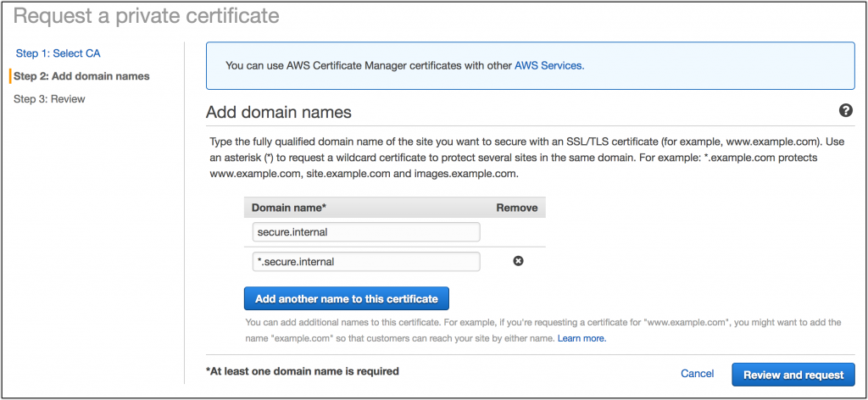
Task: Click the Request a private certificate title
Action: click(146, 16)
